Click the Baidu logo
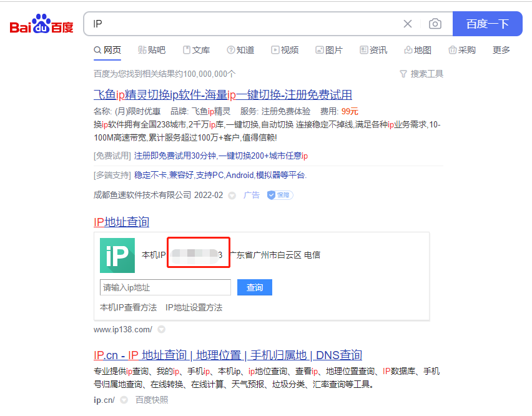 coord(41,25)
